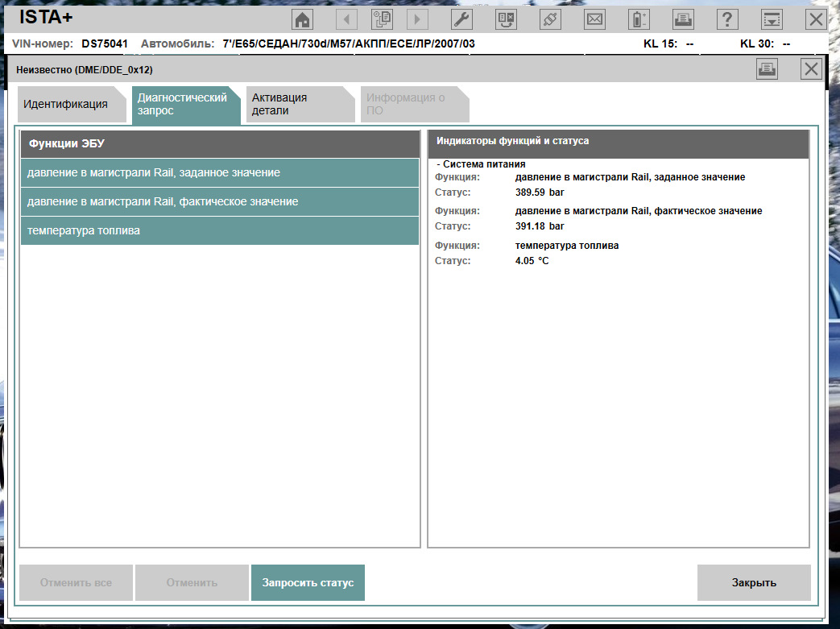Click the ISTA+ logo text

point(46,17)
